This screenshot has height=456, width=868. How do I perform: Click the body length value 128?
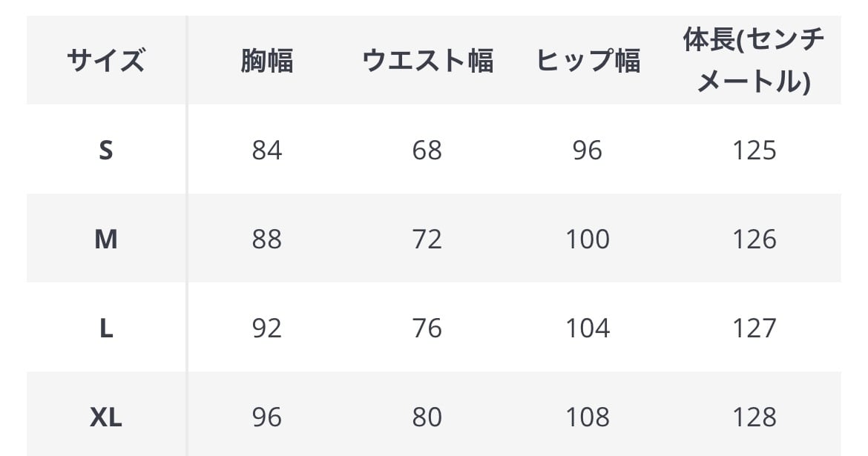point(754,417)
